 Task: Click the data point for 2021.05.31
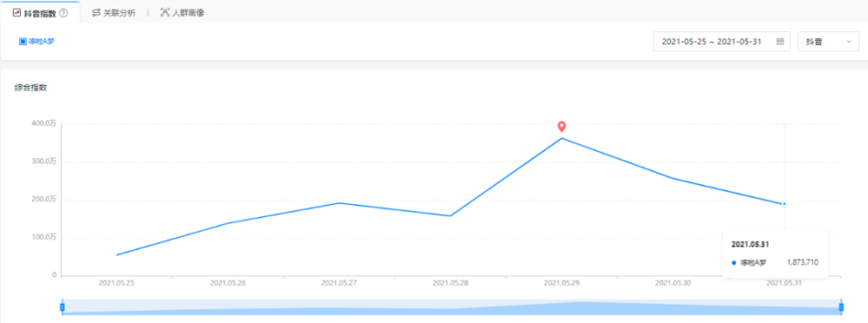[785, 204]
